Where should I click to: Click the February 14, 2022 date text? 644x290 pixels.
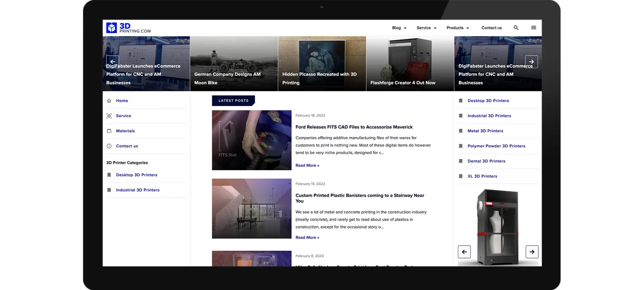coord(310,184)
